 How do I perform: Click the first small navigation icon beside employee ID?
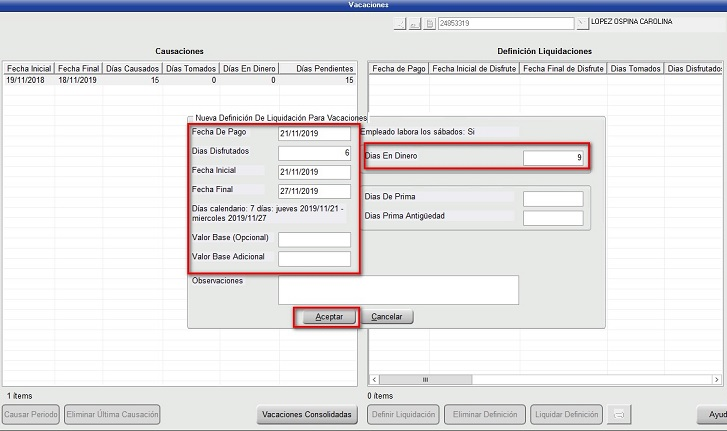click(x=401, y=23)
